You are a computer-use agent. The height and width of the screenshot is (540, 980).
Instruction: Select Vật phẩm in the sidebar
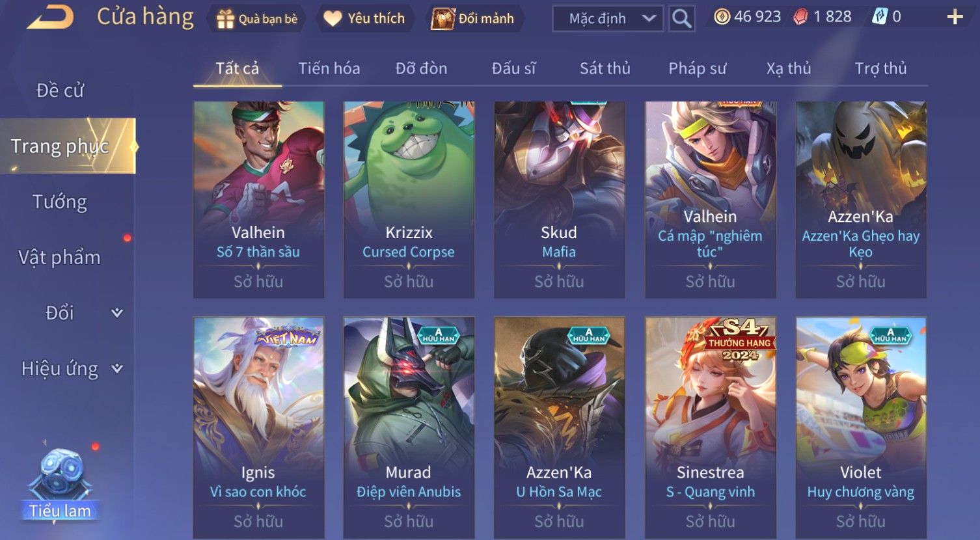(60, 258)
